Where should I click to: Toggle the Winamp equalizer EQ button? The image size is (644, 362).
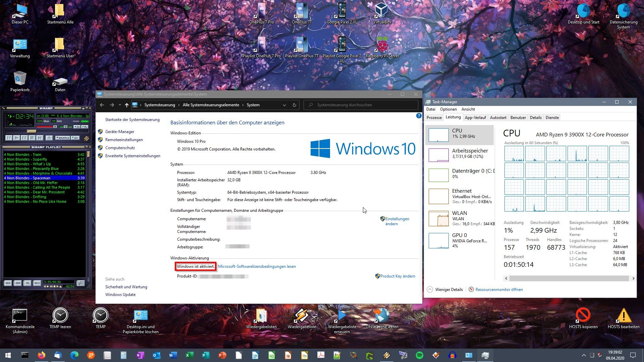click(x=77, y=127)
